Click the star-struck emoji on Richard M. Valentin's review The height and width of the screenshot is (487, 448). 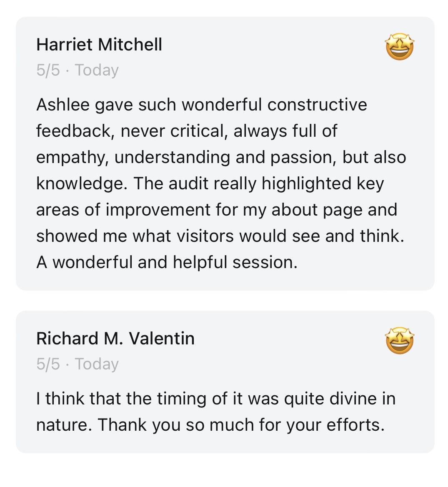pos(399,341)
